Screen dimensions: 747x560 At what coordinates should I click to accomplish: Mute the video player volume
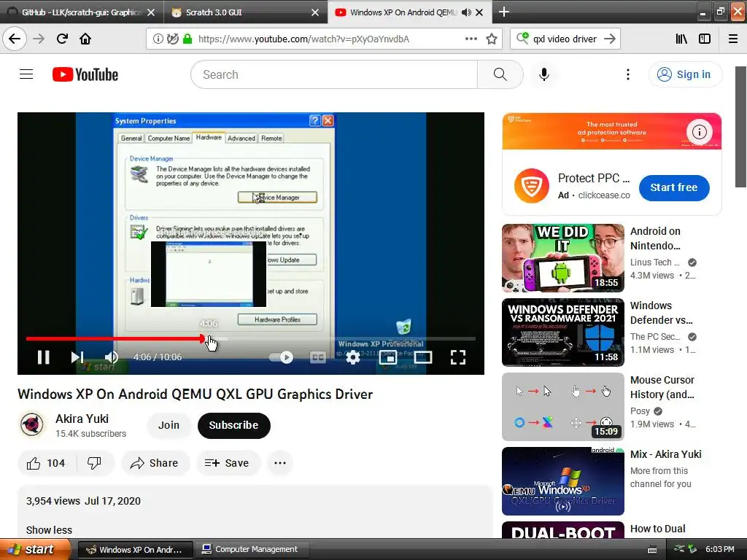[112, 357]
